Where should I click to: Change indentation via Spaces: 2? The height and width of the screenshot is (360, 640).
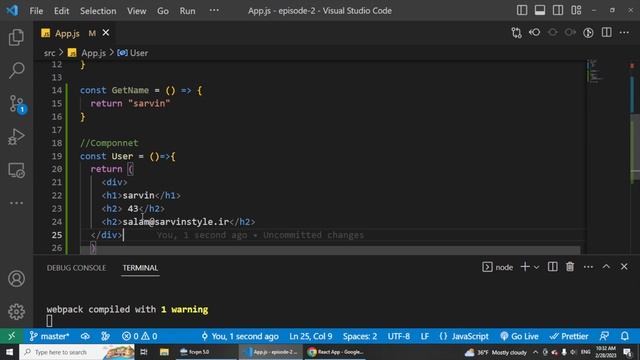click(x=360, y=336)
